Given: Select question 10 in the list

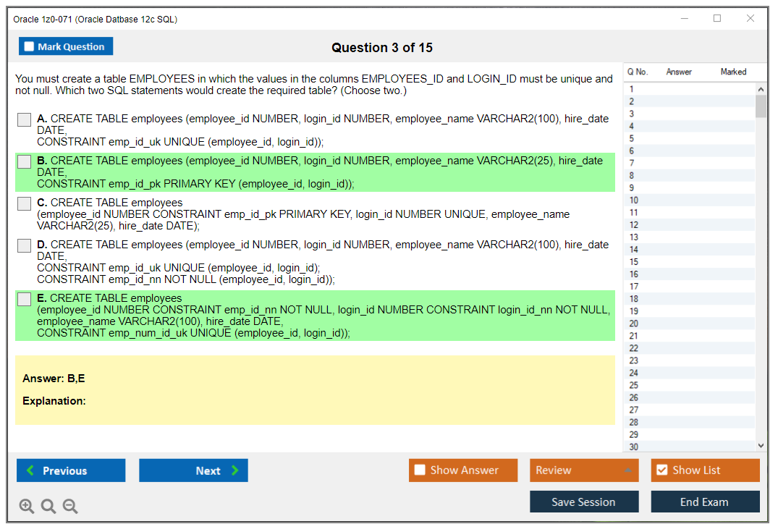Looking at the screenshot, I should pos(634,200).
